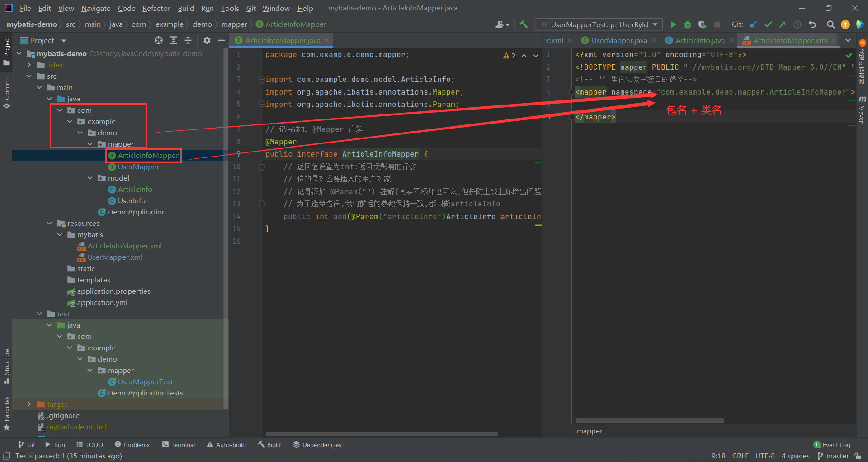Select UserMapper in project tree
This screenshot has width=868, height=462.
(x=138, y=167)
